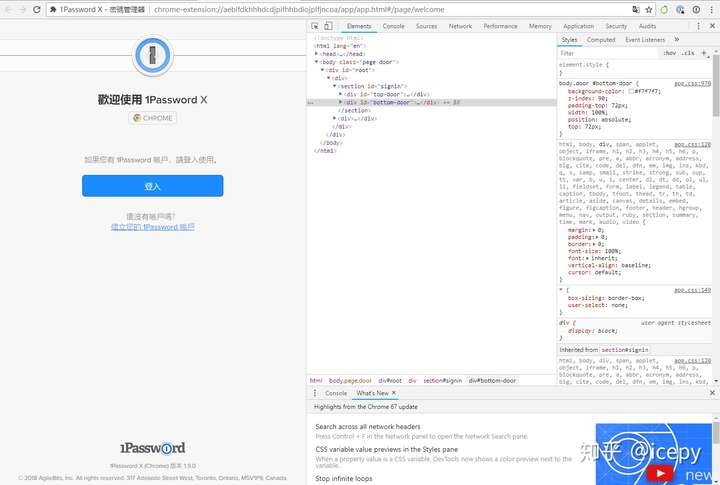Close the DevTools panel
Image resolution: width=720 pixels, height=485 pixels.
coord(712,26)
